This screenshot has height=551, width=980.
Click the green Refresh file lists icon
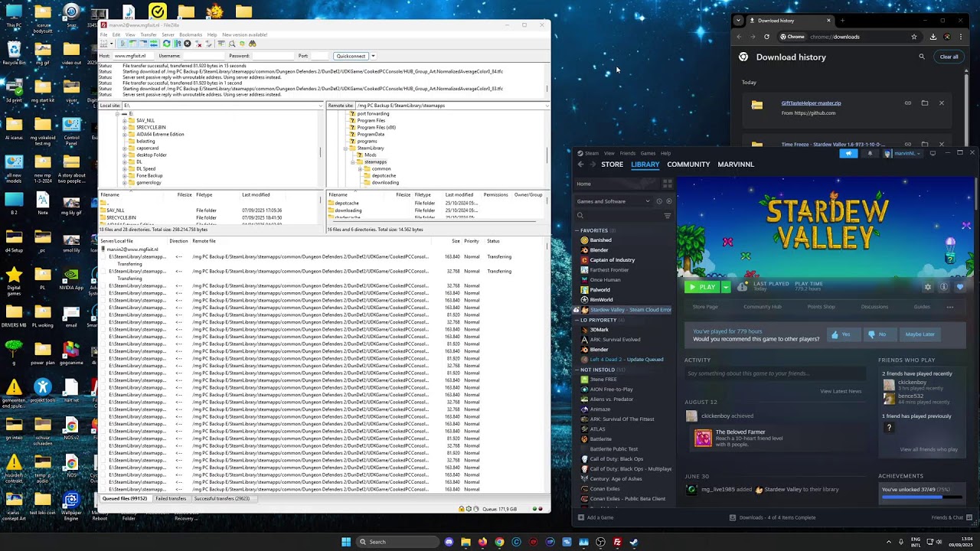click(x=166, y=44)
